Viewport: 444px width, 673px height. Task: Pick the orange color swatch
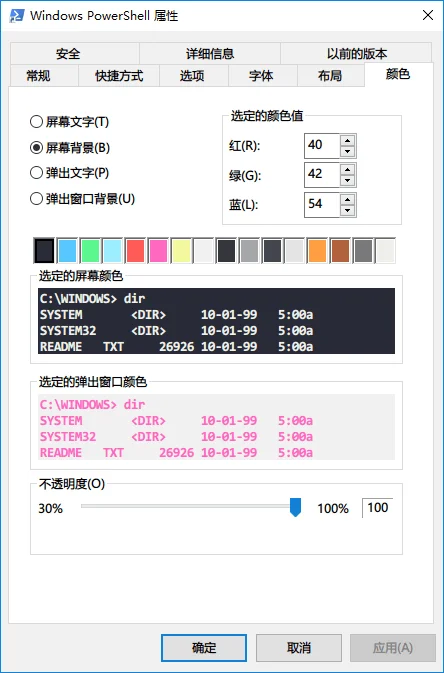click(317, 251)
